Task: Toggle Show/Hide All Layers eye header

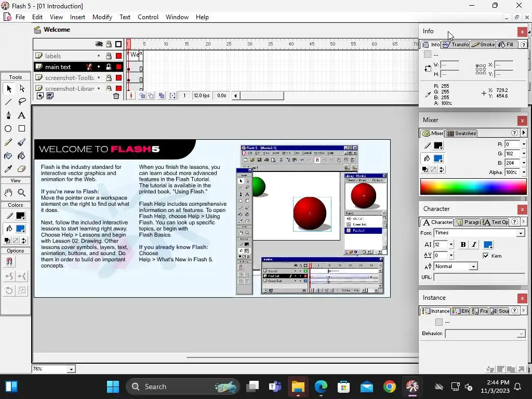Action: pyautogui.click(x=99, y=44)
